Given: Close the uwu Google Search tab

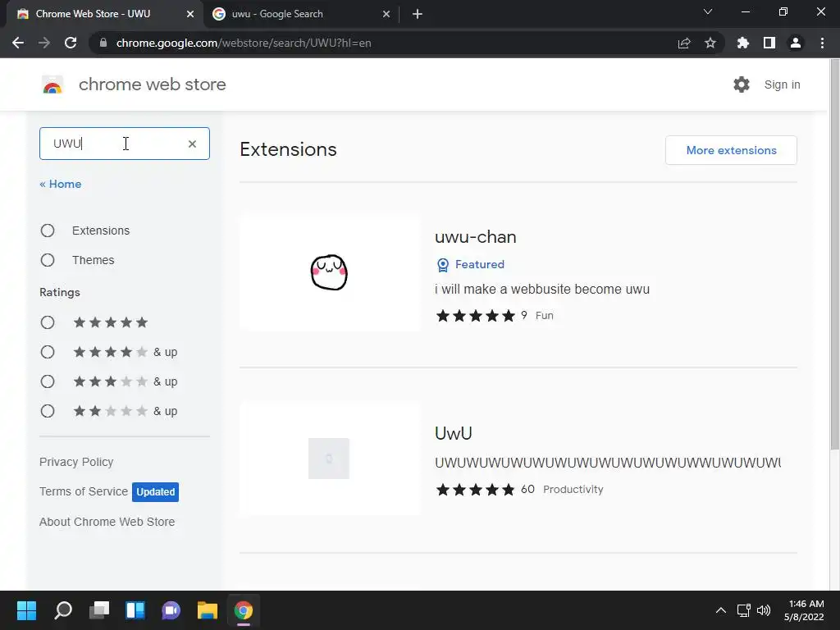Looking at the screenshot, I should tap(386, 14).
